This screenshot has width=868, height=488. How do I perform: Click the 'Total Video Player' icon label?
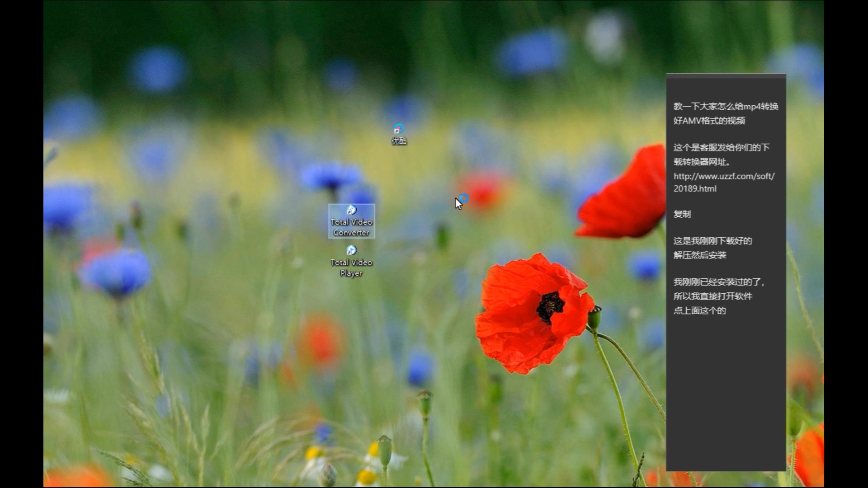click(351, 267)
